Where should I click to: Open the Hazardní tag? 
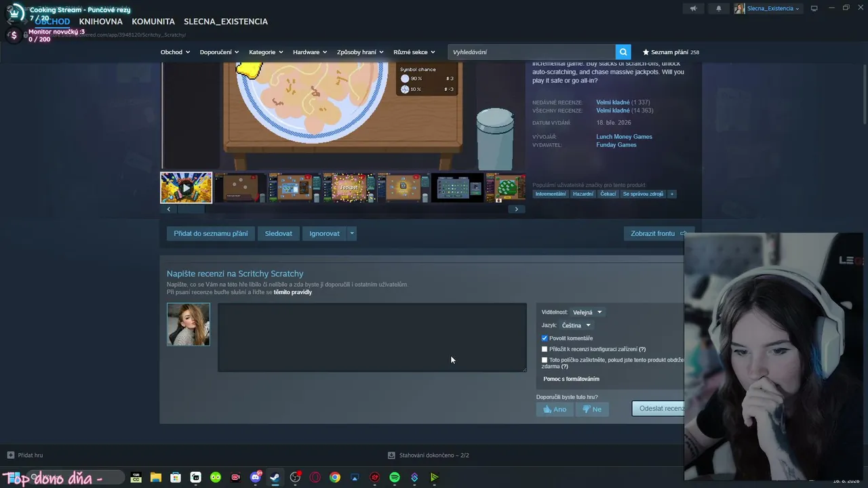[x=583, y=194]
